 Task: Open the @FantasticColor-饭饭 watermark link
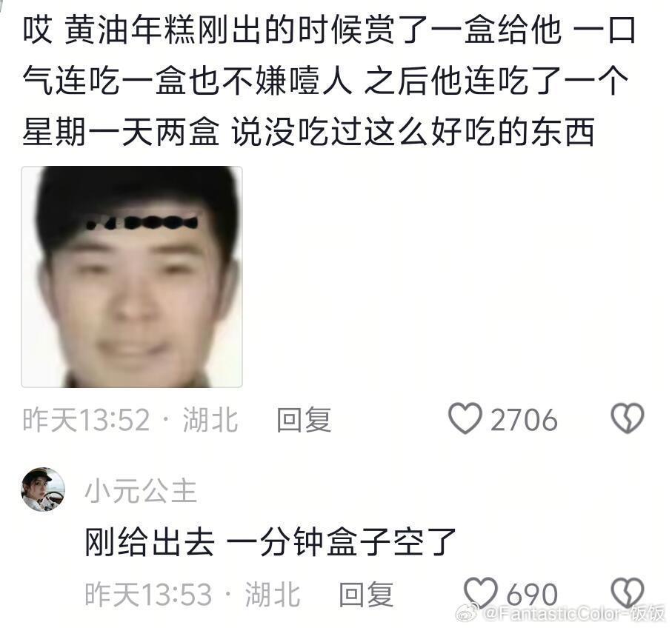573,614
